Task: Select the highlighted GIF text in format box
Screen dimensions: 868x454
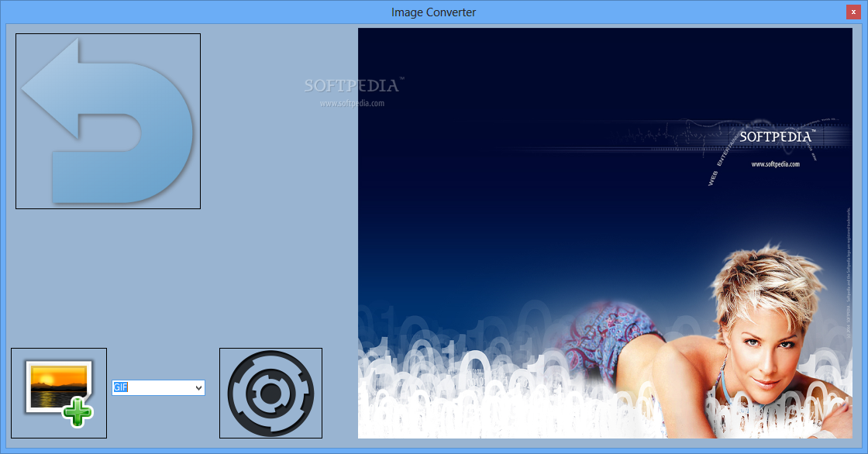Action: click(x=120, y=387)
